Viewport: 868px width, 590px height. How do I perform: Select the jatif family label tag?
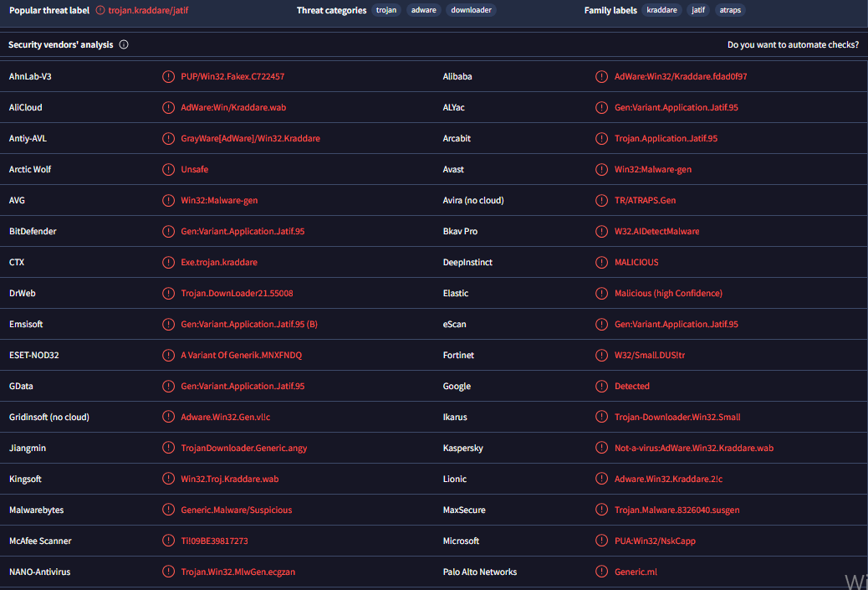(698, 10)
